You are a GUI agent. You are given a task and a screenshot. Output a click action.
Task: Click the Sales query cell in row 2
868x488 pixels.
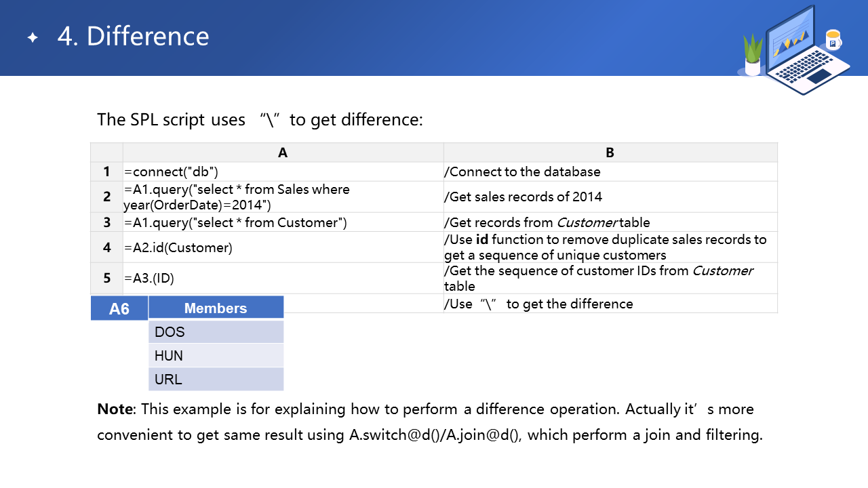(x=237, y=197)
